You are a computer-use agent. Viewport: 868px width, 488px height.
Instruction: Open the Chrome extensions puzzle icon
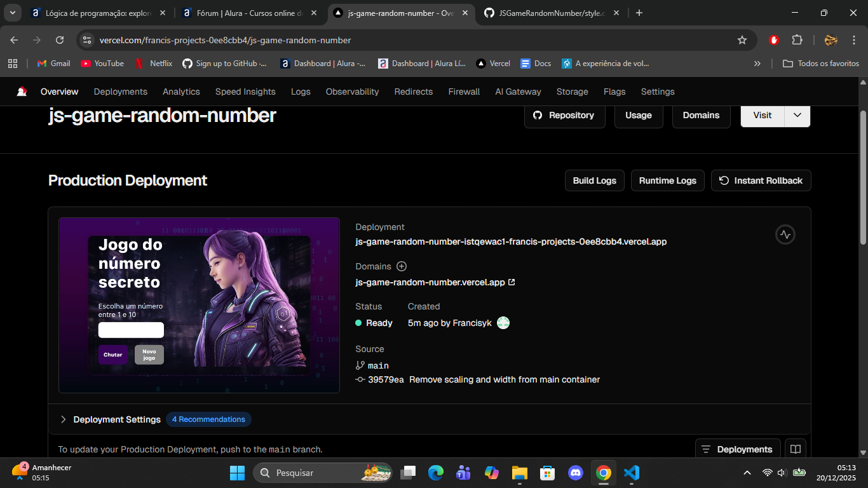(797, 40)
